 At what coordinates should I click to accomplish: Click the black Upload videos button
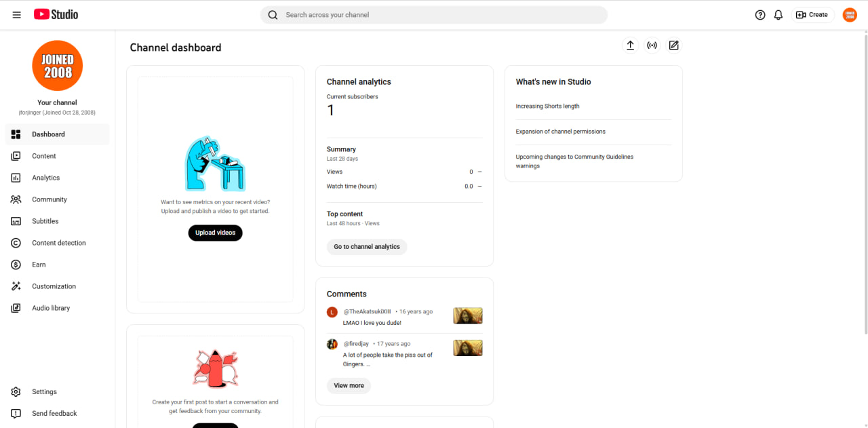click(215, 233)
